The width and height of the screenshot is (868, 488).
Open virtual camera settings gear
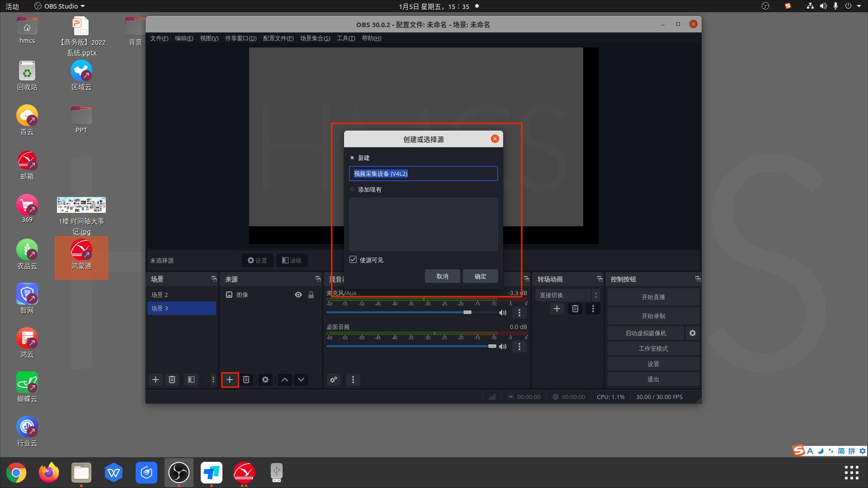[693, 333]
